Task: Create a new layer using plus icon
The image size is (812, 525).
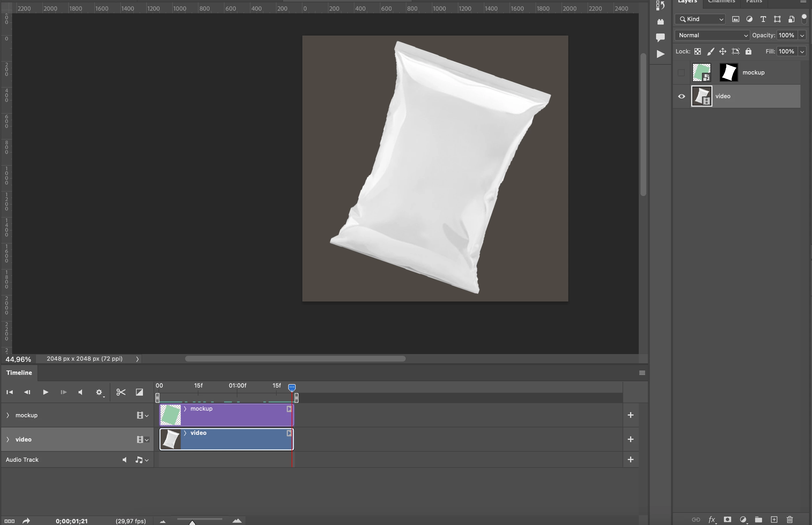Action: coord(774,520)
